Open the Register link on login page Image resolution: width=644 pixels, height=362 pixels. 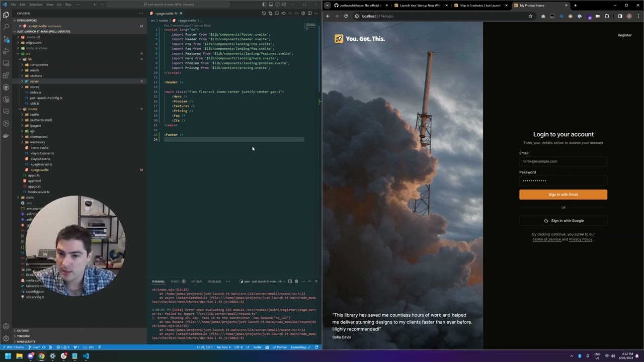tap(624, 35)
